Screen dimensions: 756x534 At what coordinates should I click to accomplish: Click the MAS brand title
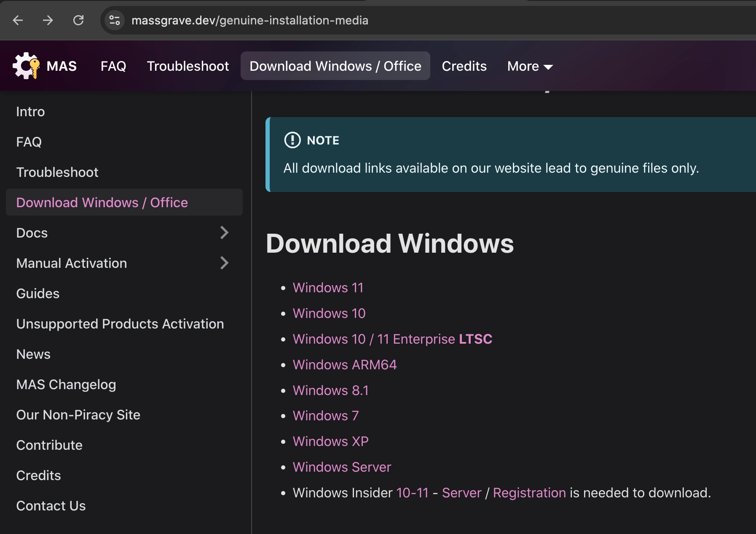pyautogui.click(x=62, y=66)
